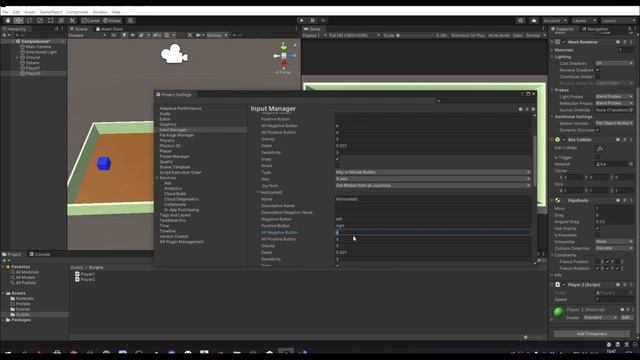Select Tags and Layers settings

[x=175, y=215]
